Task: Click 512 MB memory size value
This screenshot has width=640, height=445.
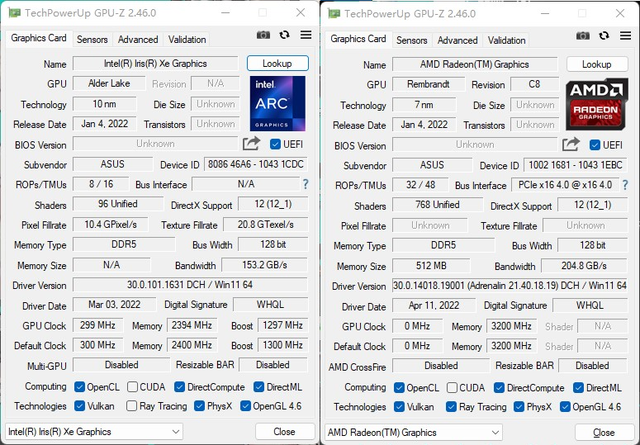Action: coord(431,266)
